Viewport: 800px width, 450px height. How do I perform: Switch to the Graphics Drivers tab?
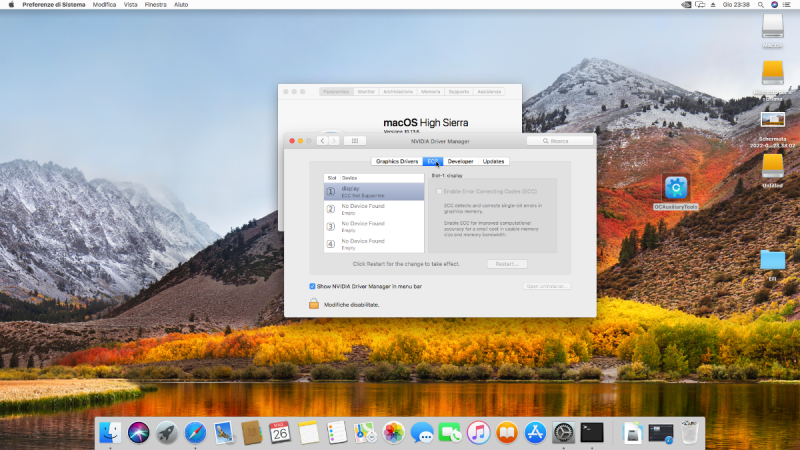397,161
